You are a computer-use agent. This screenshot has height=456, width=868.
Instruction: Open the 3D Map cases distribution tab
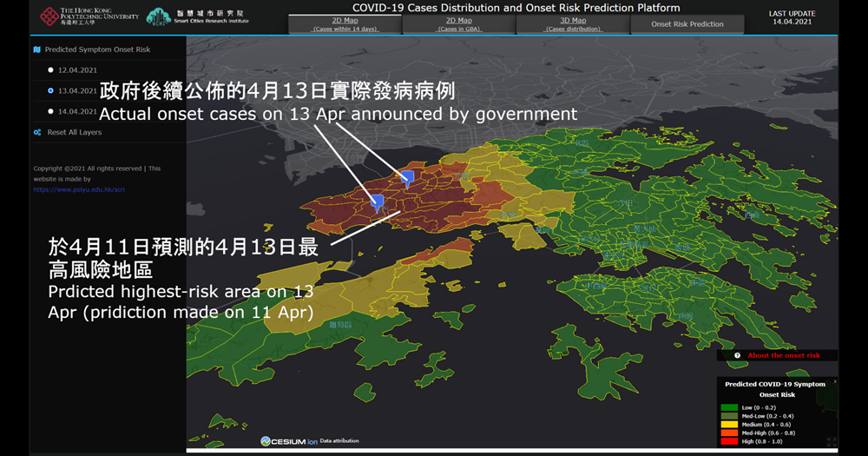(x=573, y=24)
